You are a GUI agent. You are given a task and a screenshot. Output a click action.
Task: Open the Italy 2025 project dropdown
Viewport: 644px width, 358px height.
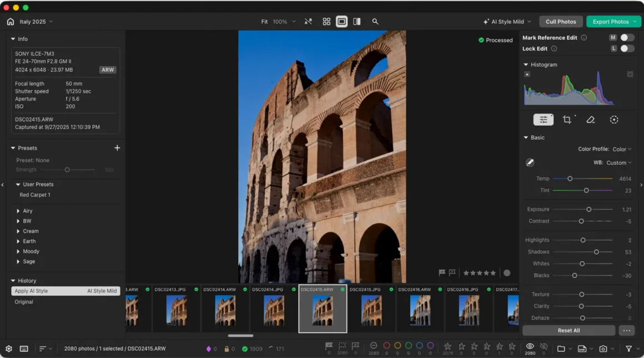(x=36, y=22)
